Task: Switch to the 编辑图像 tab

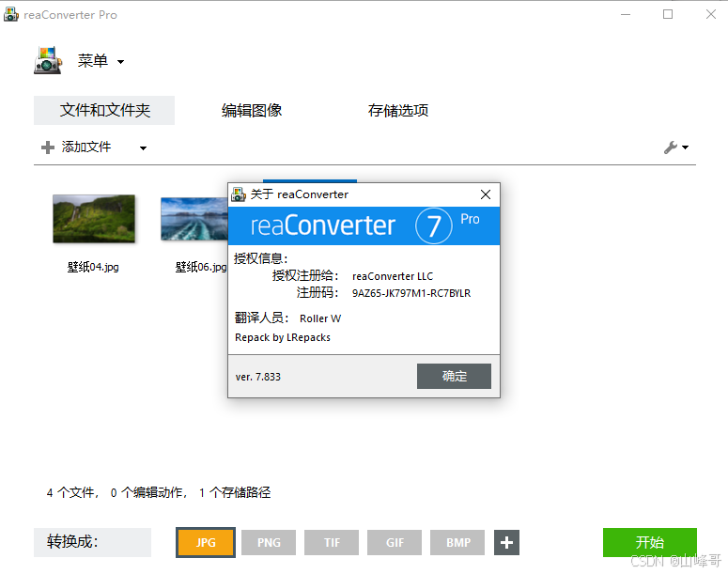Action: (252, 111)
